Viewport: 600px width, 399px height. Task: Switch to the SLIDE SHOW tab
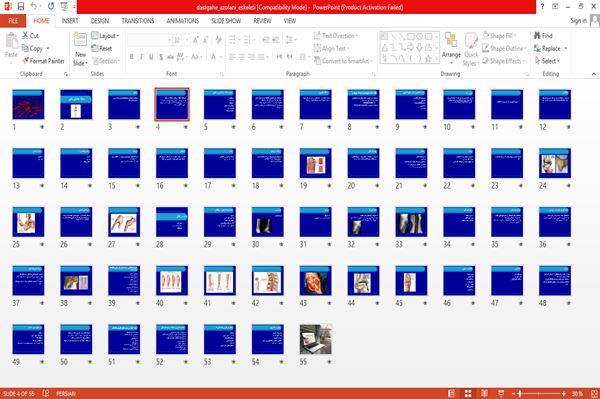point(226,21)
